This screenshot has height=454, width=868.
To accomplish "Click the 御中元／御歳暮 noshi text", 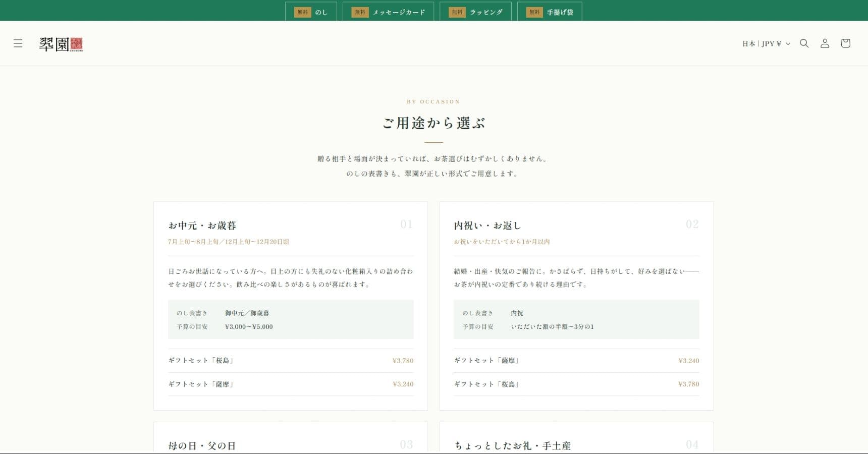I will coord(247,313).
